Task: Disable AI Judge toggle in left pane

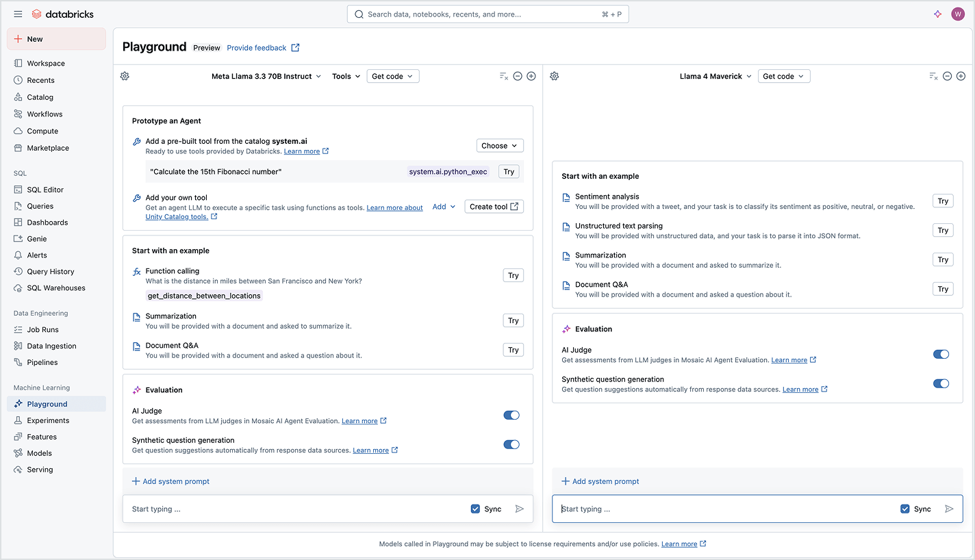Action: click(511, 415)
